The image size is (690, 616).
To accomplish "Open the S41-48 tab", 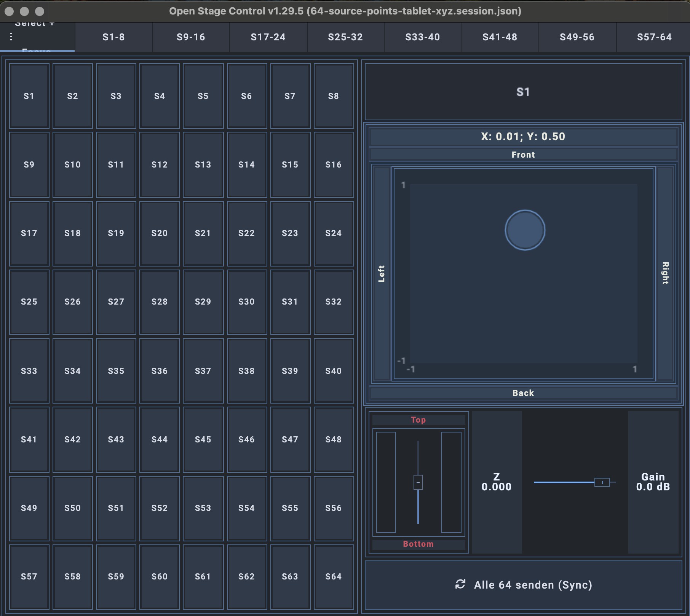I will 500,37.
